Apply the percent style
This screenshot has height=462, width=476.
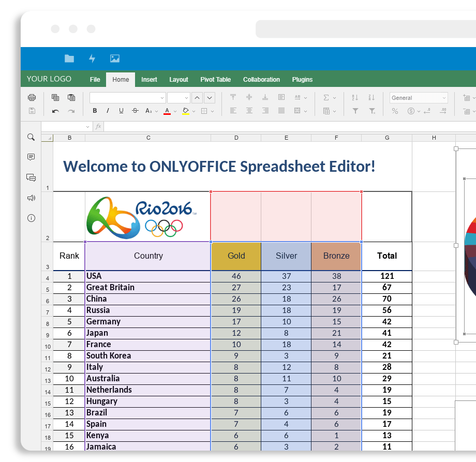[395, 111]
